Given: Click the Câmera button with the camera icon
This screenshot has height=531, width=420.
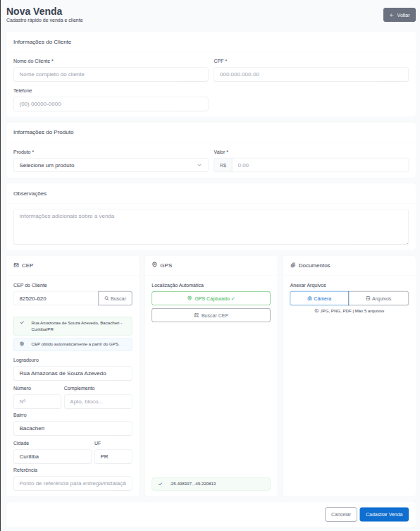Looking at the screenshot, I should (x=319, y=298).
